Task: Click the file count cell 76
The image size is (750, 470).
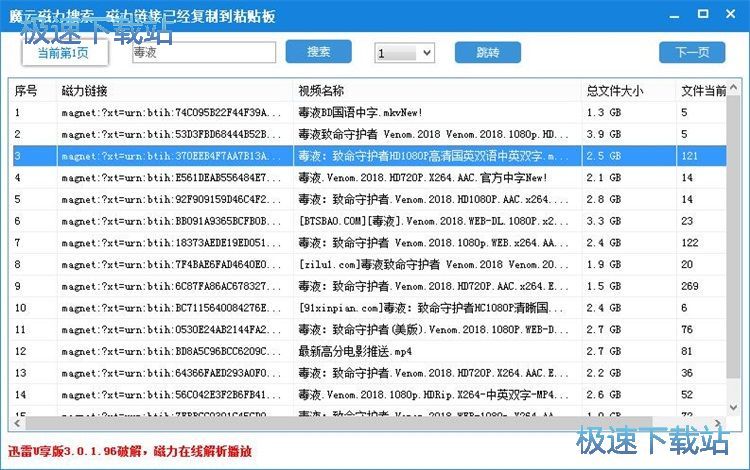Action: pos(687,329)
